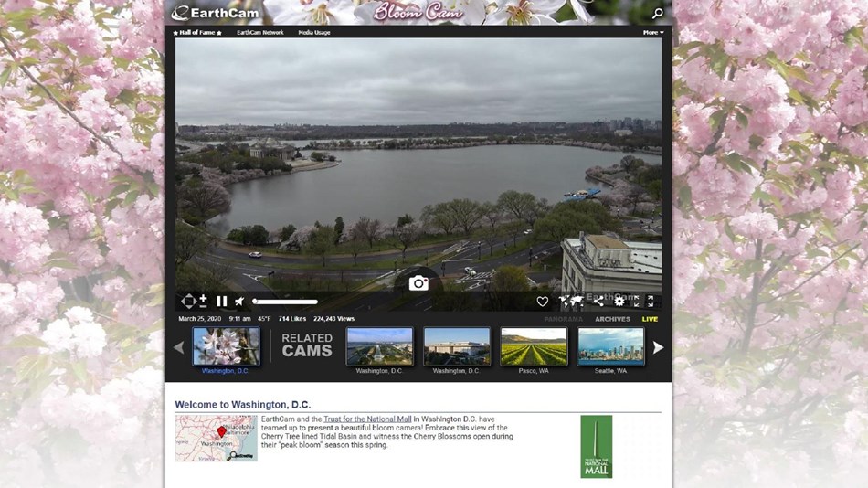
Task: Pause the live camera stream
Action: (x=221, y=302)
